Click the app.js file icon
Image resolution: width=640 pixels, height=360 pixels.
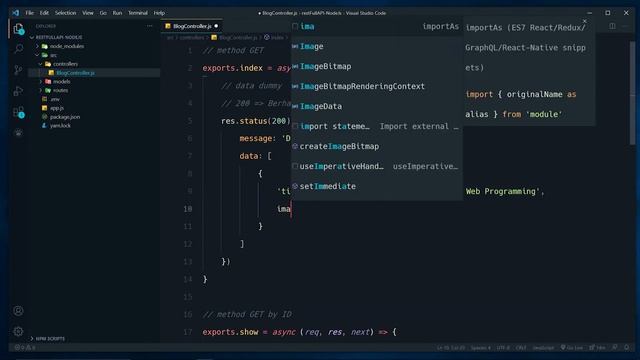[x=44, y=108]
